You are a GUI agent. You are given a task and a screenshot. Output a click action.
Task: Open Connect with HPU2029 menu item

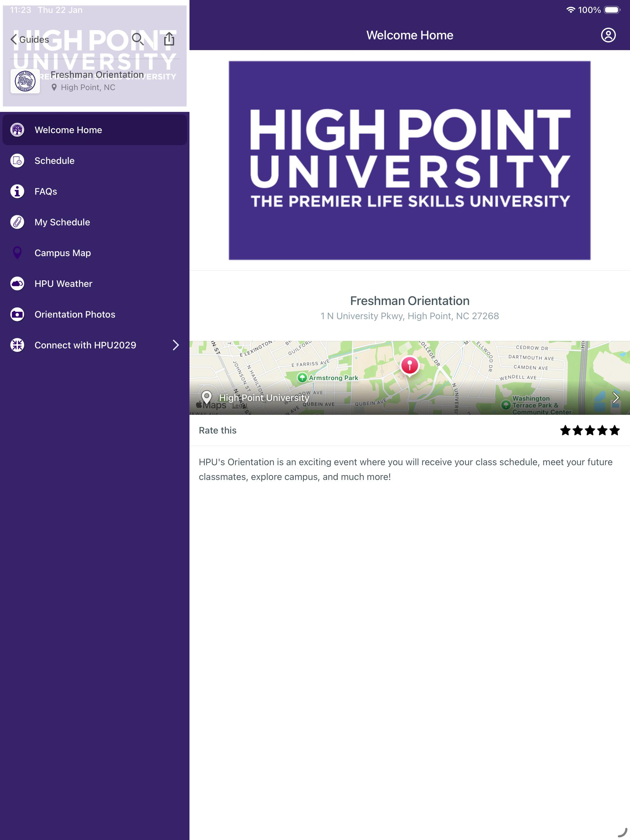[85, 345]
